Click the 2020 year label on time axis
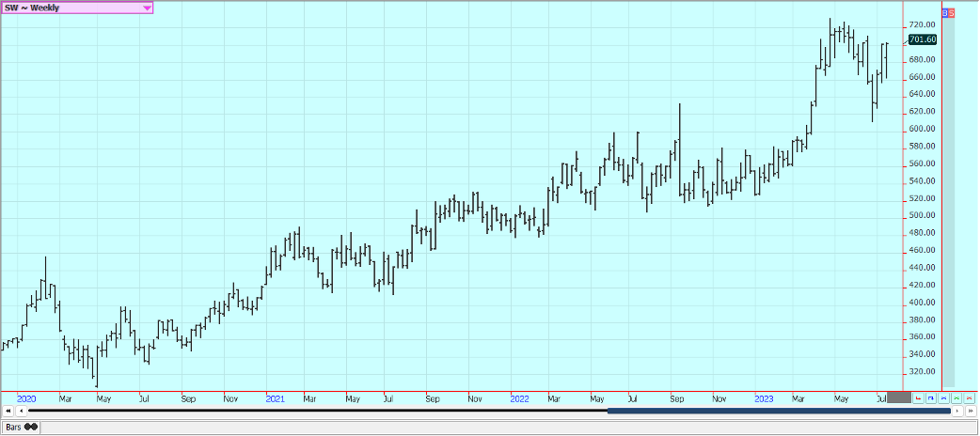Screen dimensions: 980x436 click(x=26, y=397)
